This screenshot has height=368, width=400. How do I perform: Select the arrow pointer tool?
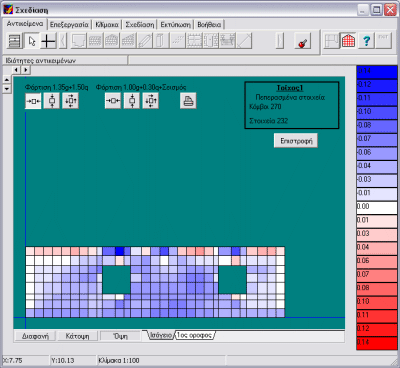(32, 41)
